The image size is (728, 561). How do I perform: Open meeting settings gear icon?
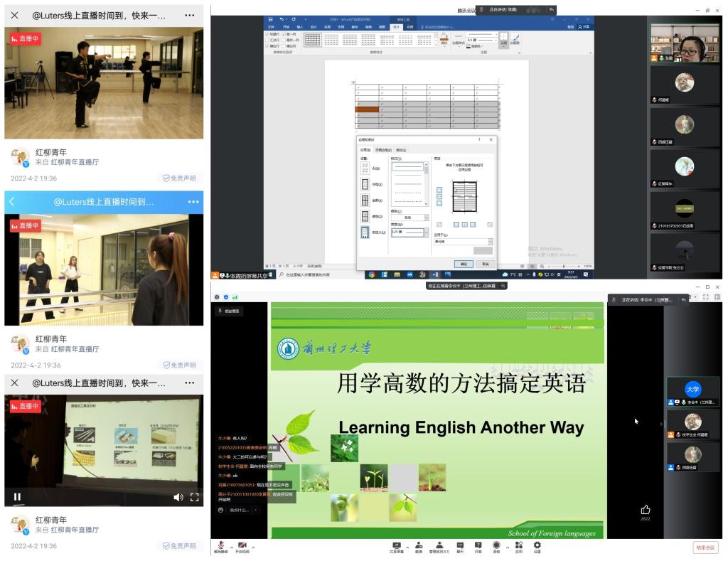click(537, 546)
